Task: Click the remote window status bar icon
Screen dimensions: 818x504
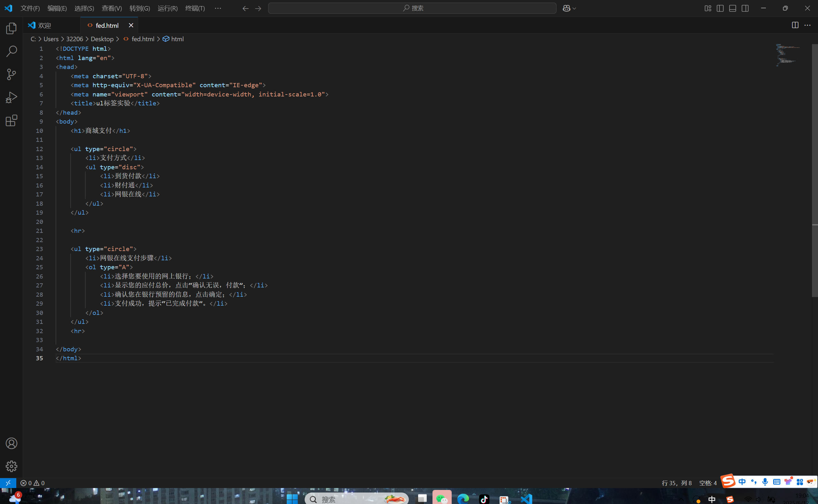Action: pyautogui.click(x=8, y=483)
